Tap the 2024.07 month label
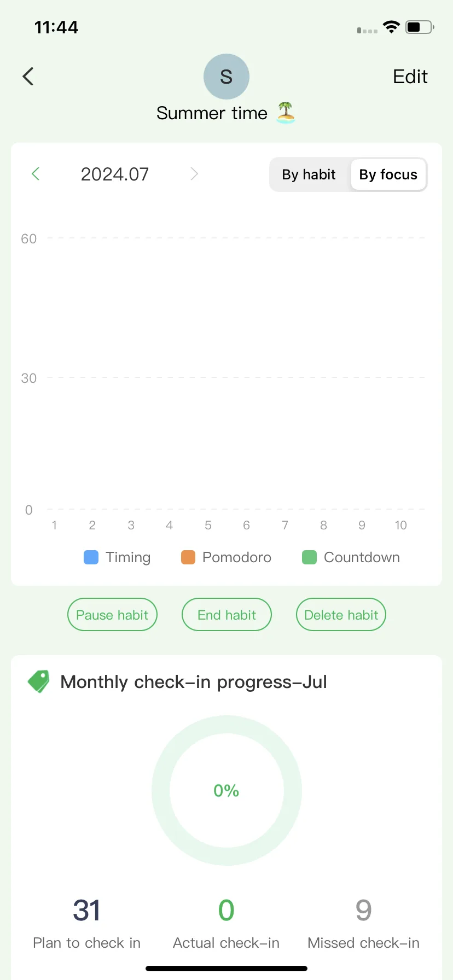The height and width of the screenshot is (980, 453). (x=115, y=174)
